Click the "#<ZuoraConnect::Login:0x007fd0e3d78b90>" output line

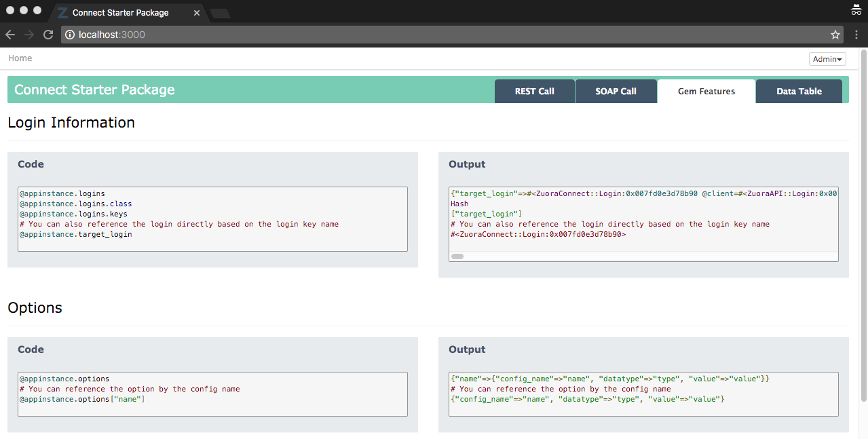tap(538, 234)
